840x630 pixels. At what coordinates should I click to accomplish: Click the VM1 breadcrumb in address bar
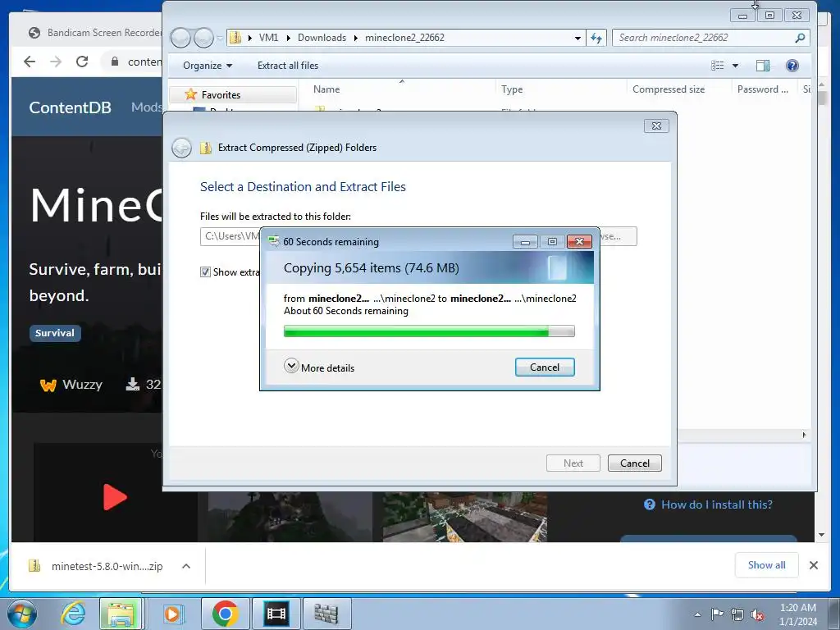pyautogui.click(x=268, y=38)
